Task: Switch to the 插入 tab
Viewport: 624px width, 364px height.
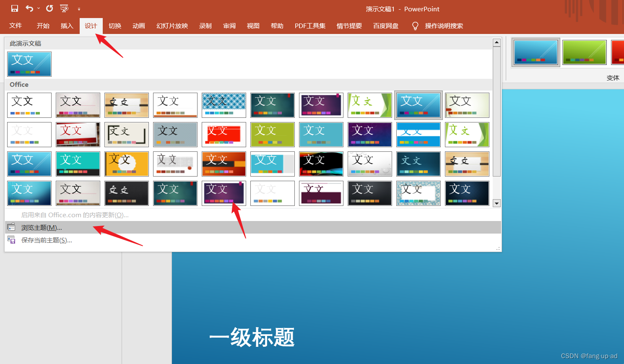Action: [x=67, y=26]
